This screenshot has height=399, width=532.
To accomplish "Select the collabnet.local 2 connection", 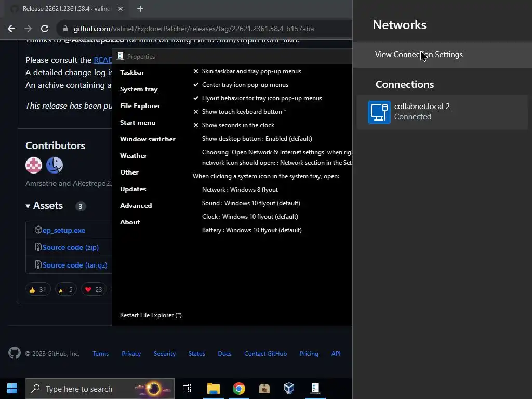I will click(x=442, y=112).
